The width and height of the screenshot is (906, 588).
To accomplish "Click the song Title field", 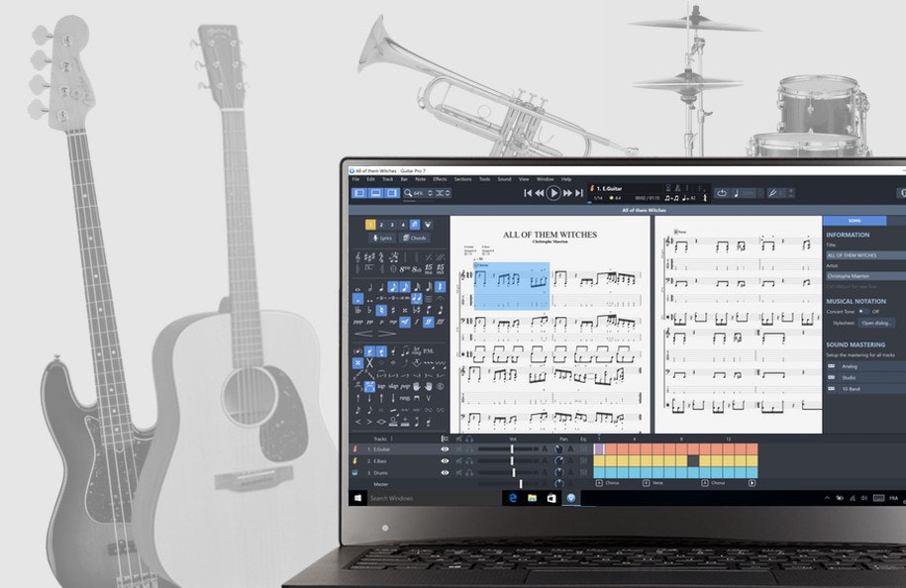I will (865, 254).
